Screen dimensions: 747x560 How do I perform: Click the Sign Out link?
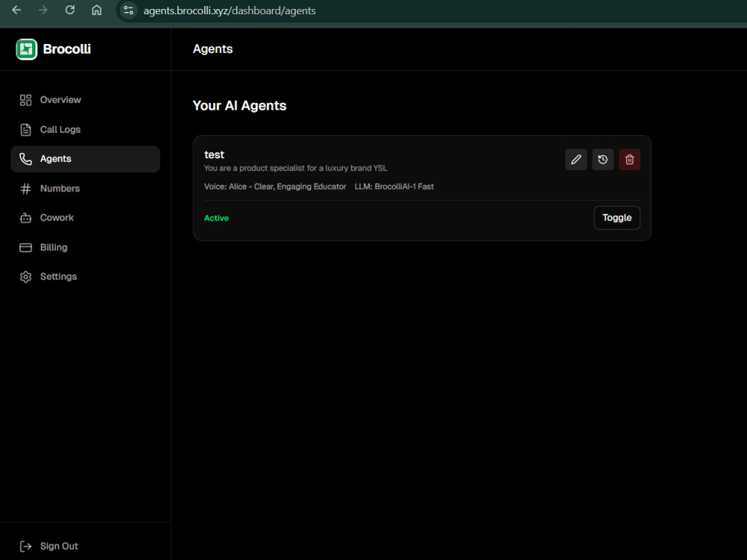pos(59,547)
